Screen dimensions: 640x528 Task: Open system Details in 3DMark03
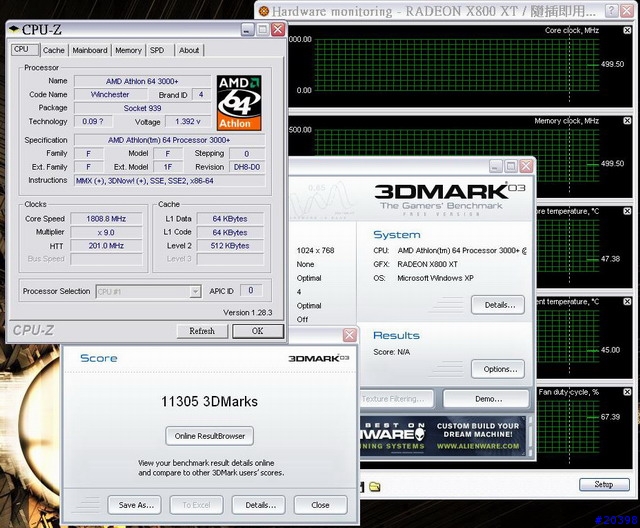[x=498, y=305]
